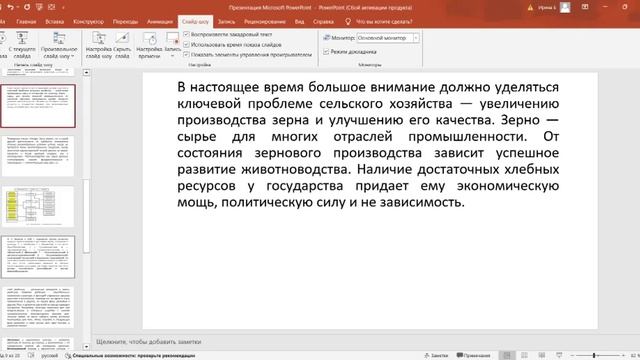Open 'Настройка слайд-шоу' settings
The height and width of the screenshot is (360, 640).
[99, 45]
